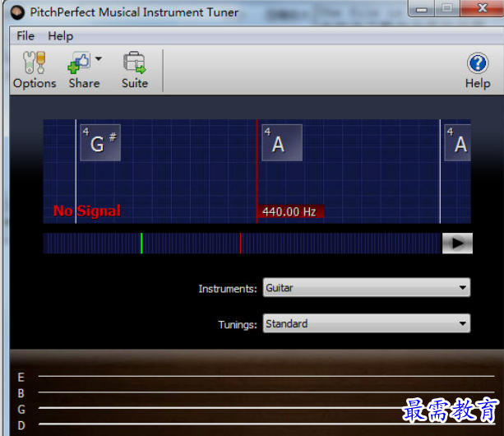
Task: Click the blue Help question mark icon
Action: [478, 63]
